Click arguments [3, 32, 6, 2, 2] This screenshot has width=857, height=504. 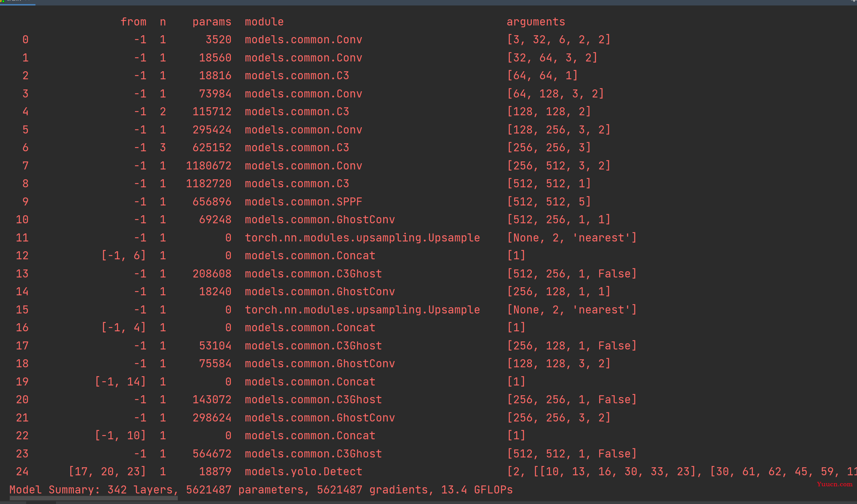(x=559, y=40)
